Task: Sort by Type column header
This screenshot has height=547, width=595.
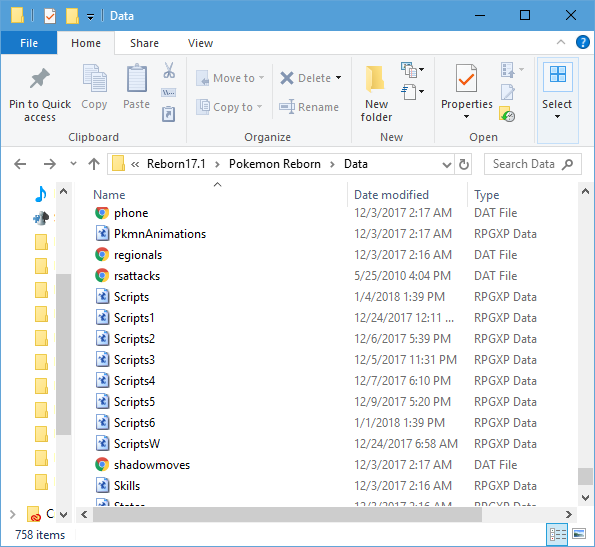Action: tap(486, 195)
